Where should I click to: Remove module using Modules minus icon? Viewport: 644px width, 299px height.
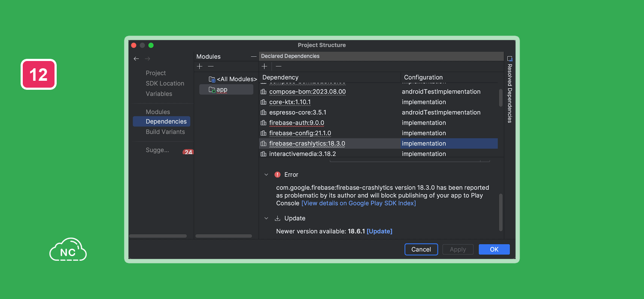[x=210, y=66]
